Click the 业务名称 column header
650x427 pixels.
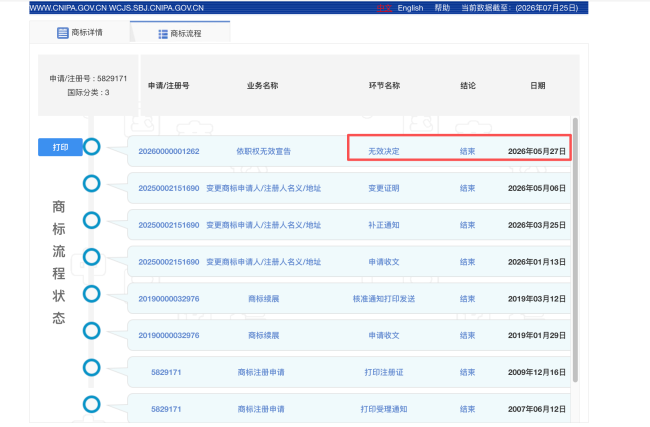[262, 85]
